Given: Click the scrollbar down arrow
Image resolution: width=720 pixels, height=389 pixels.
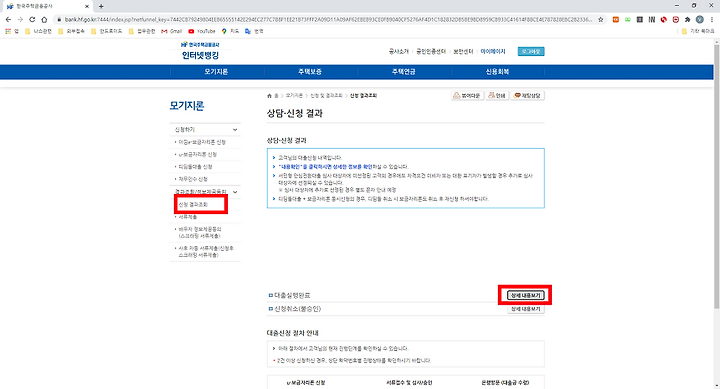Looking at the screenshot, I should pos(716,385).
